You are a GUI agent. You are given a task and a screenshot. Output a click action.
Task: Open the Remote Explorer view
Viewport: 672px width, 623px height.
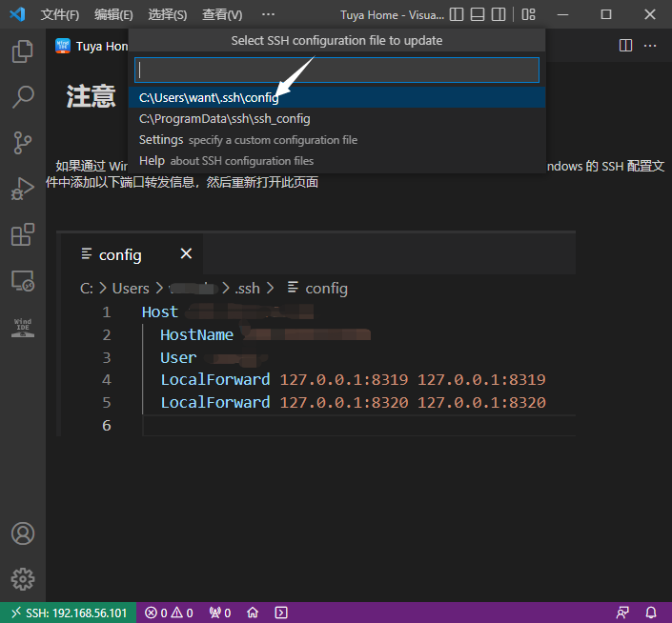click(22, 281)
